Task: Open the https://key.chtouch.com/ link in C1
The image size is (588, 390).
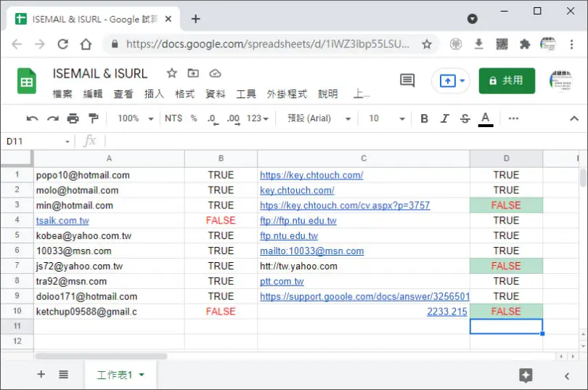Action: 311,175
